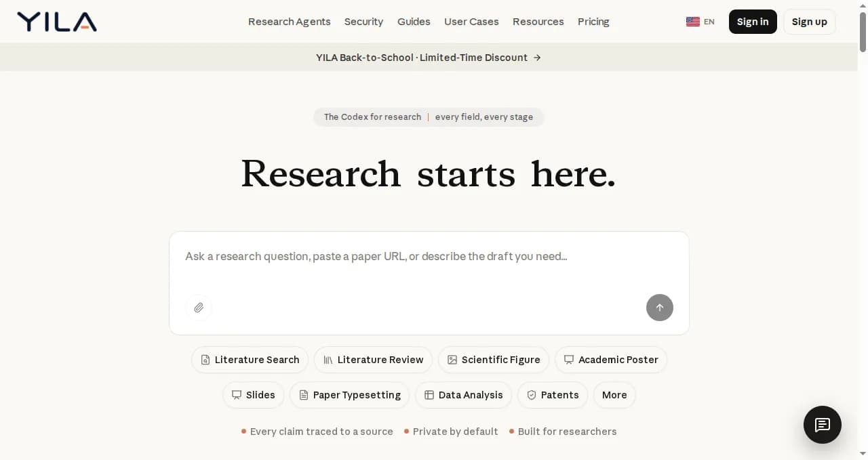Click the page vertical scrollbar thumb
This screenshot has height=460, width=868.
pyautogui.click(x=863, y=31)
